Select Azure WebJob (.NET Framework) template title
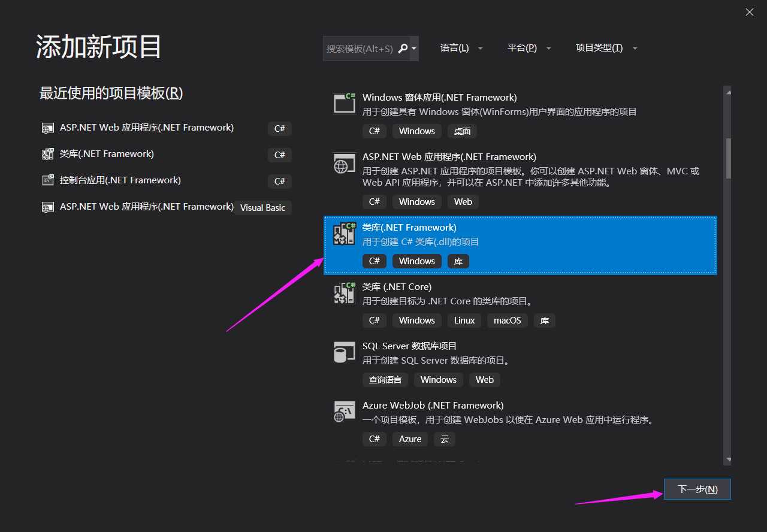The image size is (767, 532). 433,405
